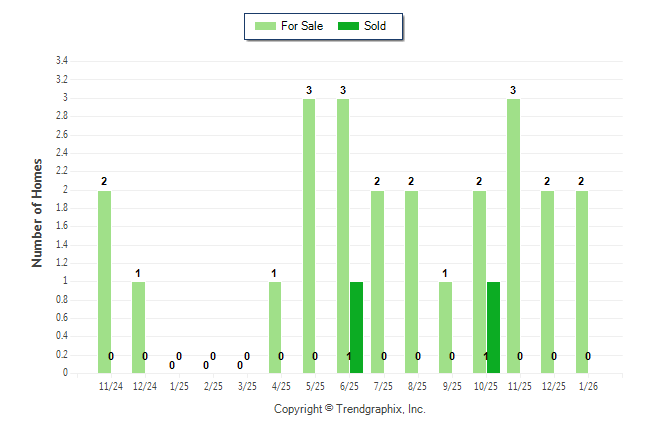646x434 pixels.
Task: Select the For Sale bar for 11/24
Action: pos(104,282)
